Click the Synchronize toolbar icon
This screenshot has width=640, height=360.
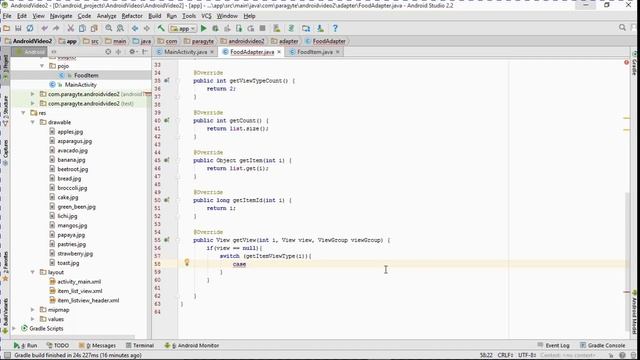pos(30,28)
